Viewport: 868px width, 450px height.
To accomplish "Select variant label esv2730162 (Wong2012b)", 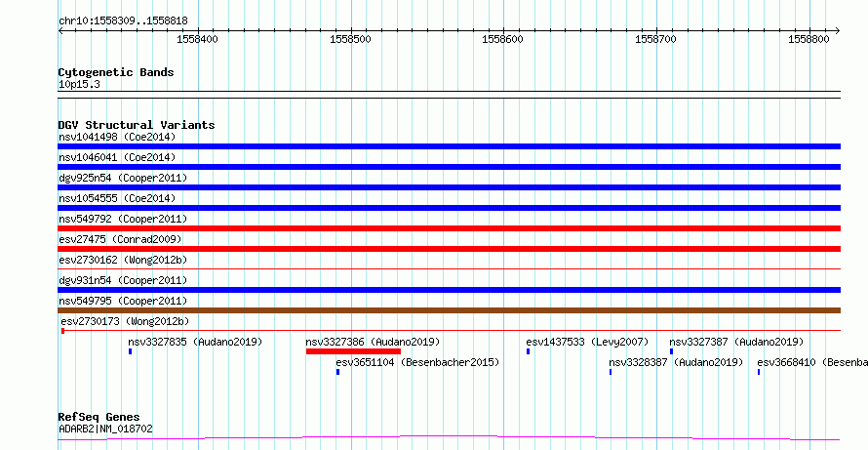I will pos(123,260).
